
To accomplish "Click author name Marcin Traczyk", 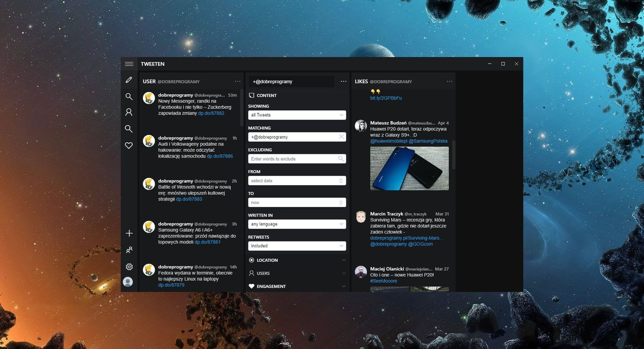I will 387,214.
